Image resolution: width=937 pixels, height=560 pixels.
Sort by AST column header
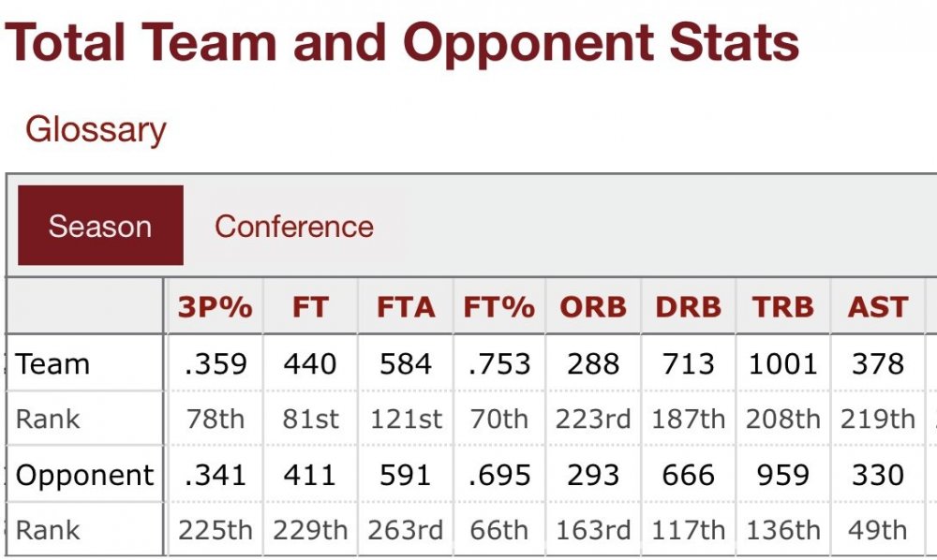878,307
